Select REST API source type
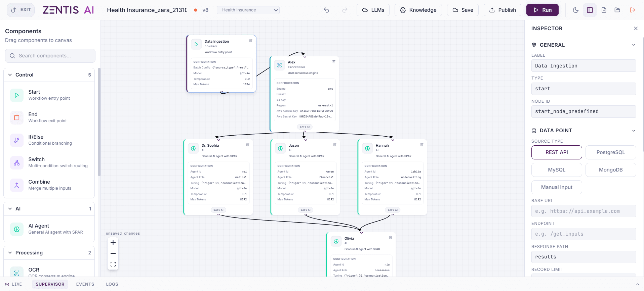644x291 pixels. [557, 152]
